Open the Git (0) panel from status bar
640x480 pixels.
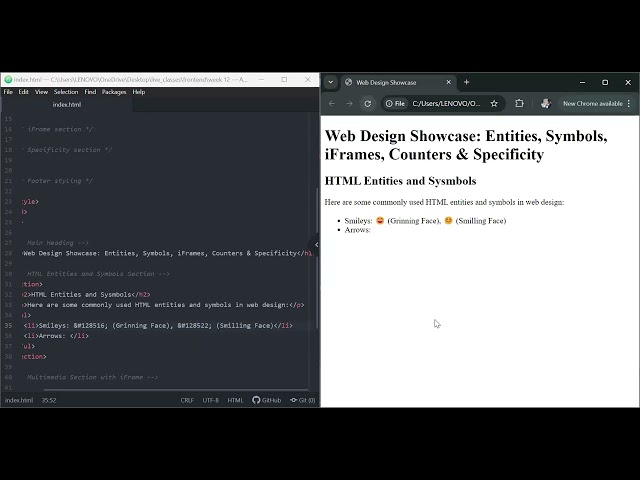302,400
